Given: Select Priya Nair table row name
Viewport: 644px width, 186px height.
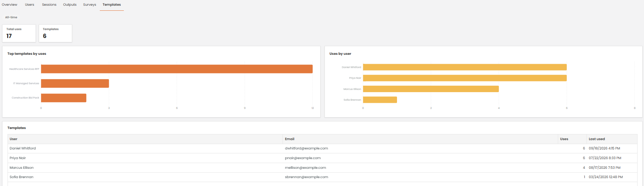Looking at the screenshot, I should (x=18, y=158).
